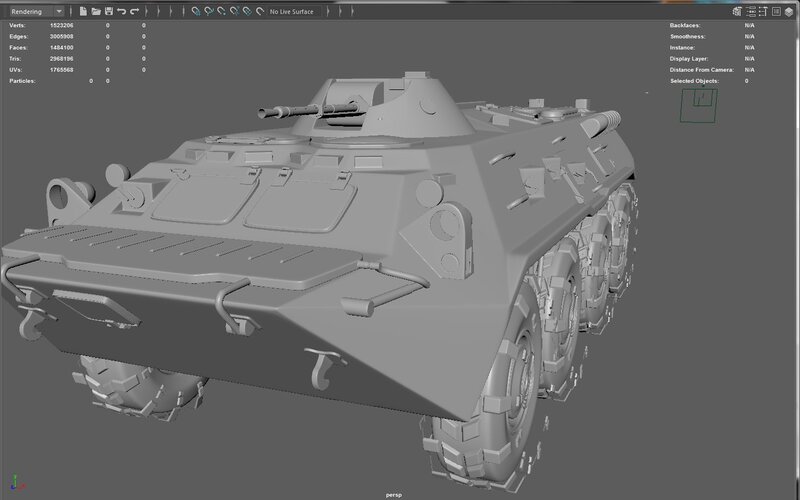
Task: Toggle Snap to Grids magnet icon
Action: pyautogui.click(x=196, y=11)
